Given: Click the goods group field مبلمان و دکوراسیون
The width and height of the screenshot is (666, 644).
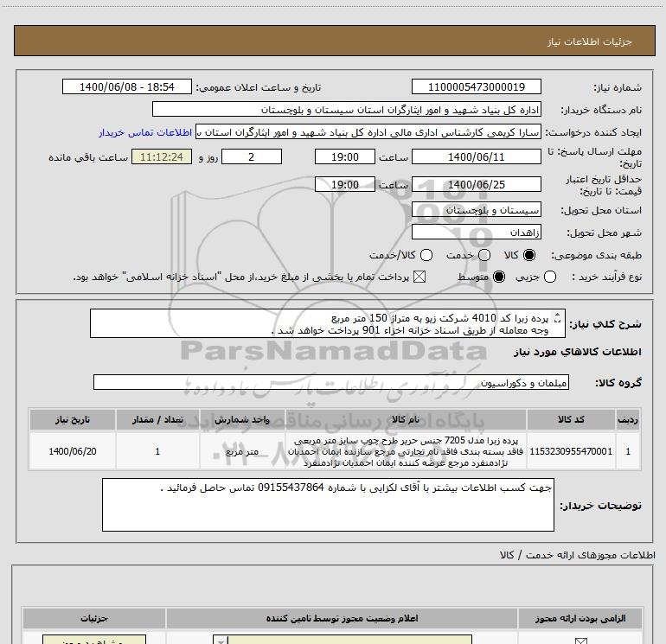Looking at the screenshot, I should (331, 382).
